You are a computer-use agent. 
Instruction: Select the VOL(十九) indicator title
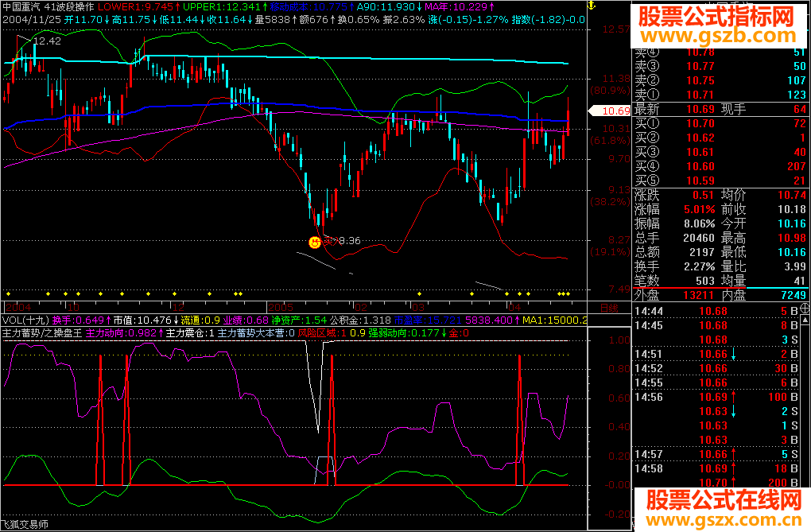[x=25, y=320]
